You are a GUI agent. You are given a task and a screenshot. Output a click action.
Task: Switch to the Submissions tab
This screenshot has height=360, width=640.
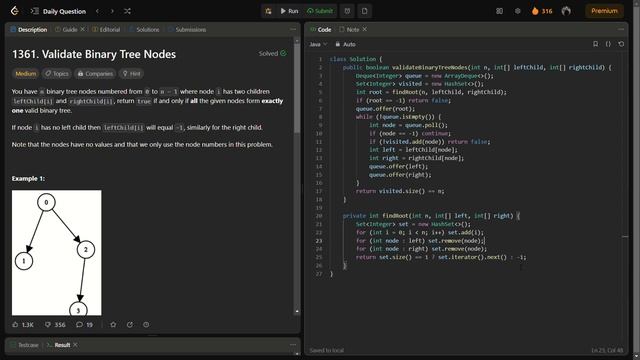pos(187,29)
